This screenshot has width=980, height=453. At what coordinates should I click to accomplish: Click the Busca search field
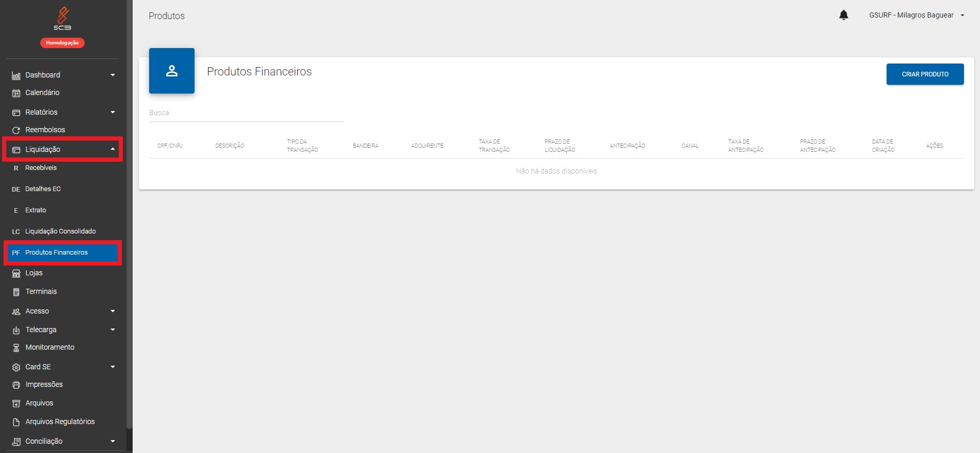point(246,113)
